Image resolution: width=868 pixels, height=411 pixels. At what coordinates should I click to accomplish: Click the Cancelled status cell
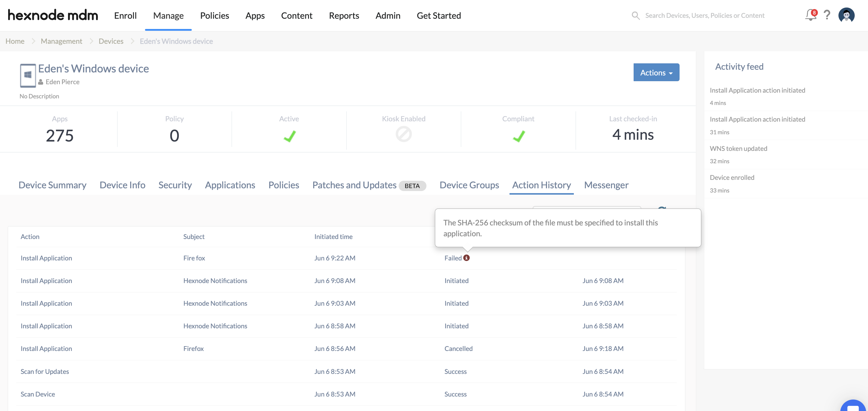point(458,349)
